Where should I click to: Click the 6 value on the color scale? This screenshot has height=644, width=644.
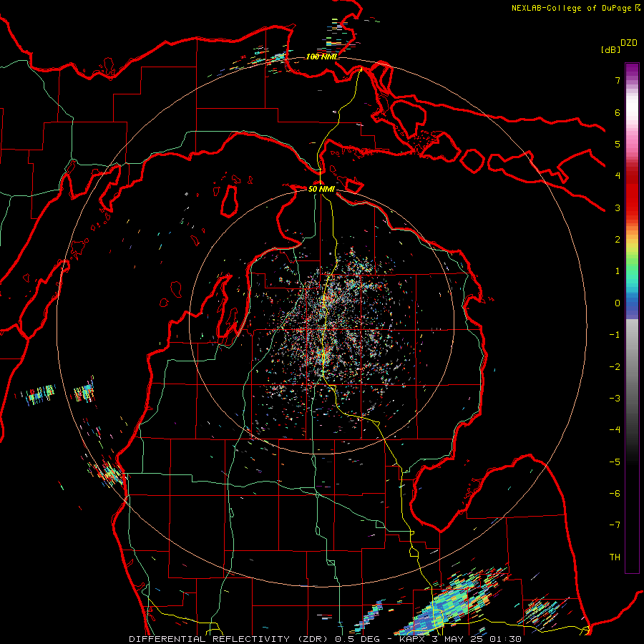pos(618,112)
